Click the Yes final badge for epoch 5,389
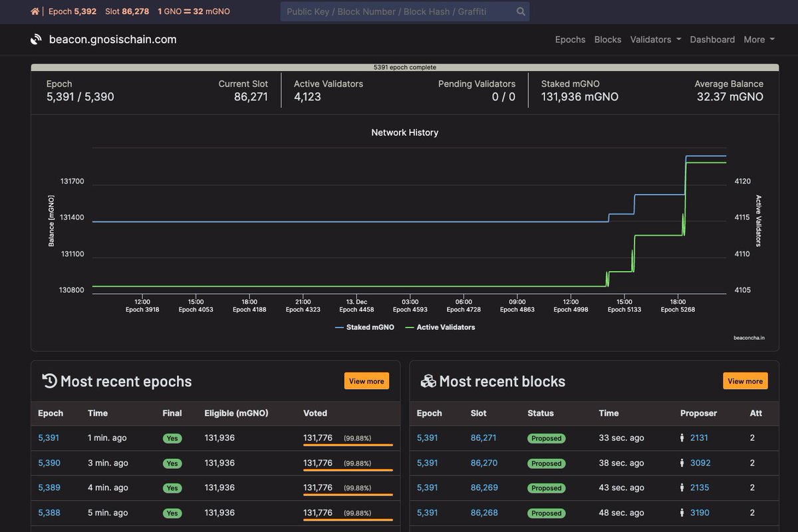This screenshot has height=532, width=798. 172,488
